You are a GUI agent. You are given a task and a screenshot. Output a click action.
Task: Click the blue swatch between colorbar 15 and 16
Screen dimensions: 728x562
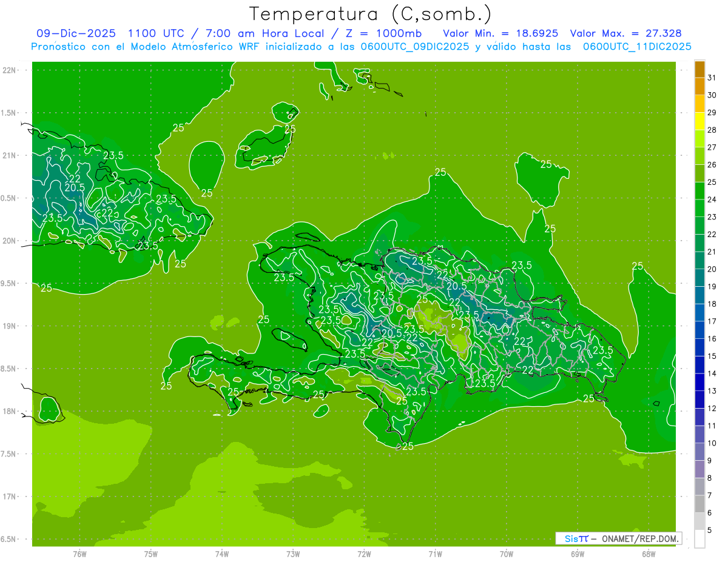(x=699, y=347)
